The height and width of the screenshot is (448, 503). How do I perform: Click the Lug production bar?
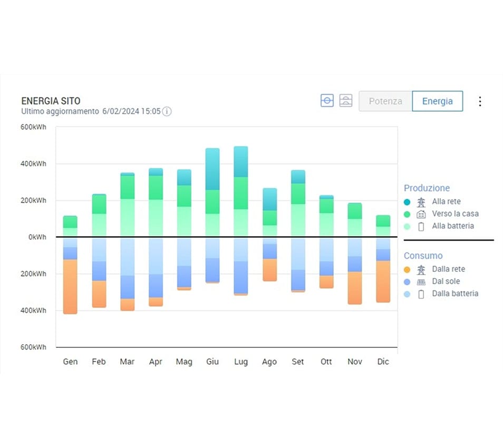point(240,191)
